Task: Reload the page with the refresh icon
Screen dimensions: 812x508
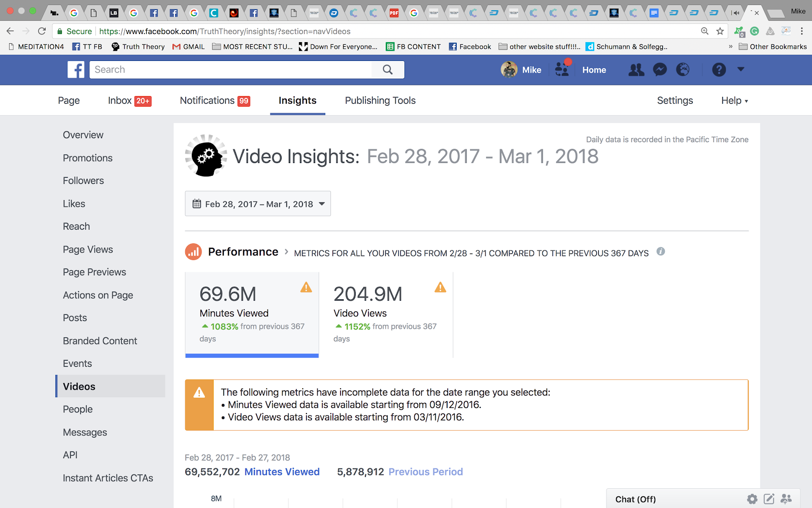Action: [42, 31]
